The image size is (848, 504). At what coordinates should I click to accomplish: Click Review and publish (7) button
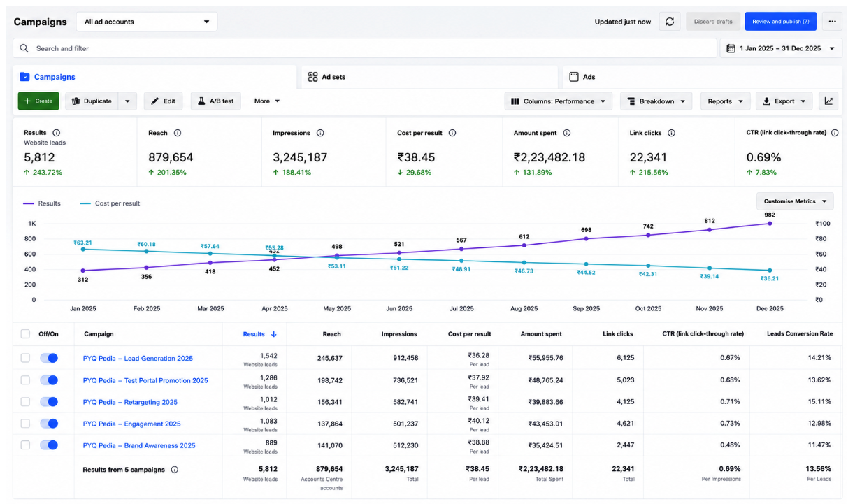[780, 22]
